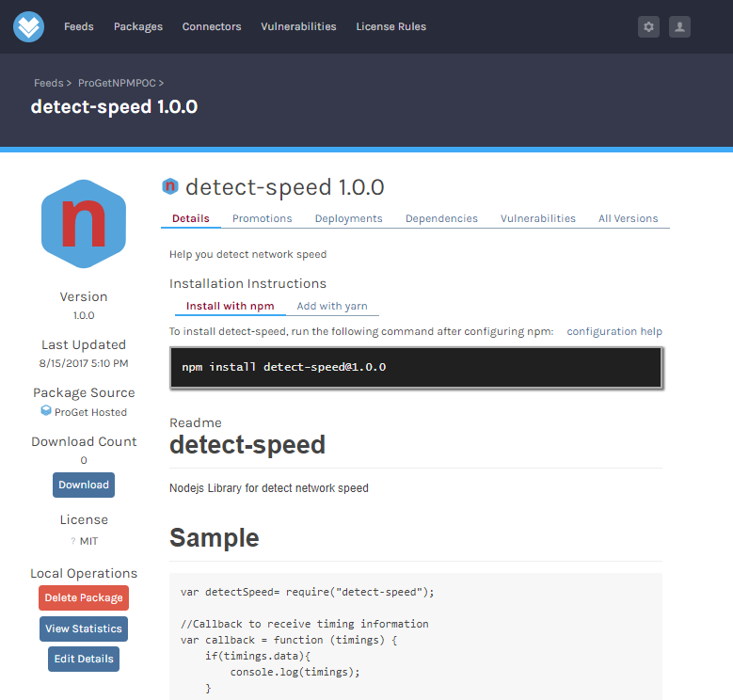Click the ProGet Hosted cube icon
Viewport: 733px width, 700px height.
pos(45,411)
